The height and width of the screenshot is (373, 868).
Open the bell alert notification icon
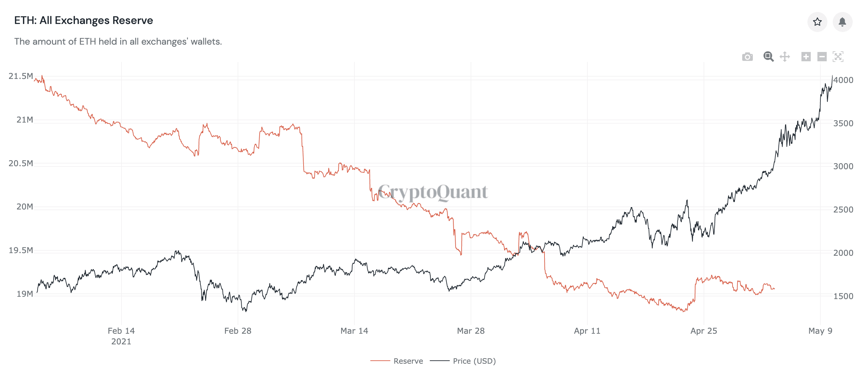(842, 22)
